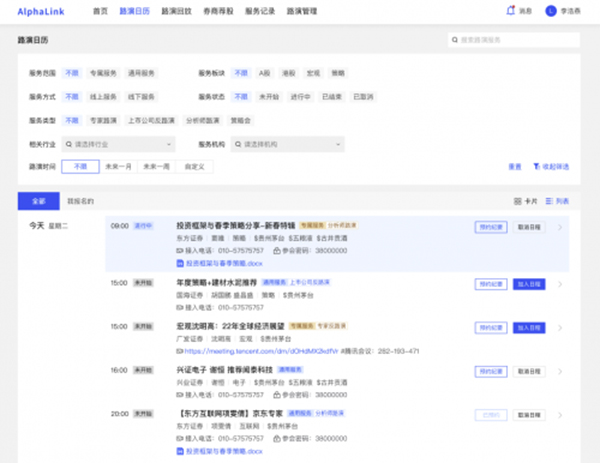Open the user avatar profile icon
The image size is (600, 463).
pyautogui.click(x=550, y=11)
